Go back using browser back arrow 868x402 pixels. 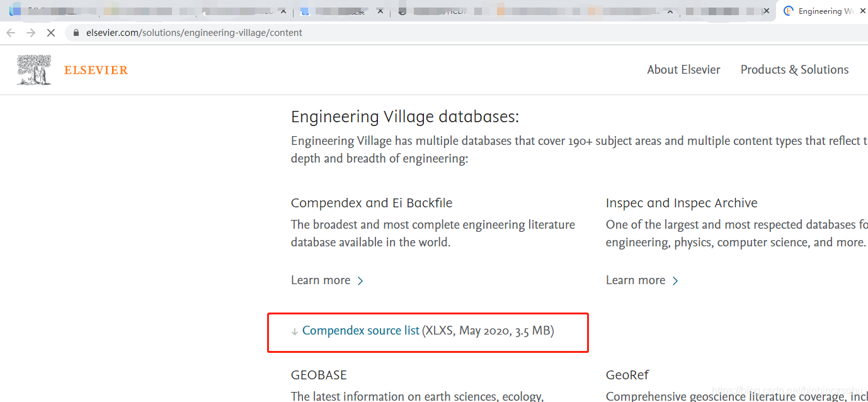(x=11, y=33)
